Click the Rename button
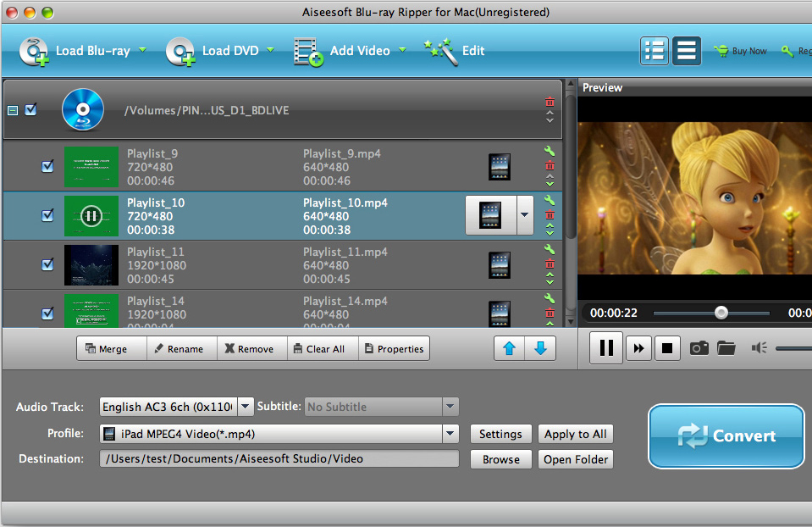Screen dimensions: 812x527 182,349
